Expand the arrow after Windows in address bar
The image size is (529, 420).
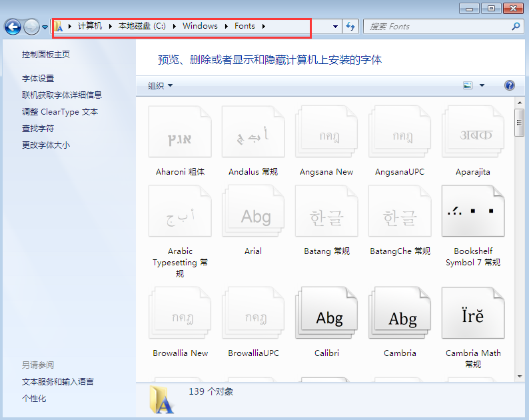pyautogui.click(x=226, y=27)
